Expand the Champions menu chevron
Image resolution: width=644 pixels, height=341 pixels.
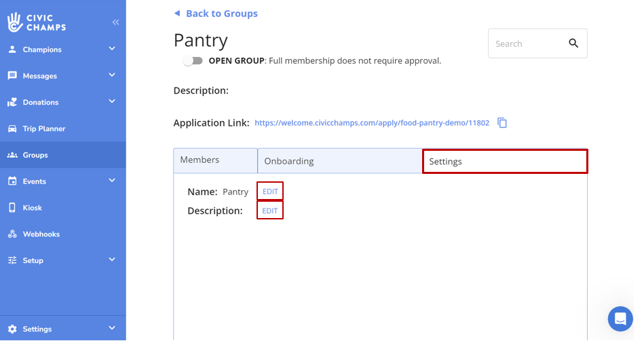coord(112,49)
